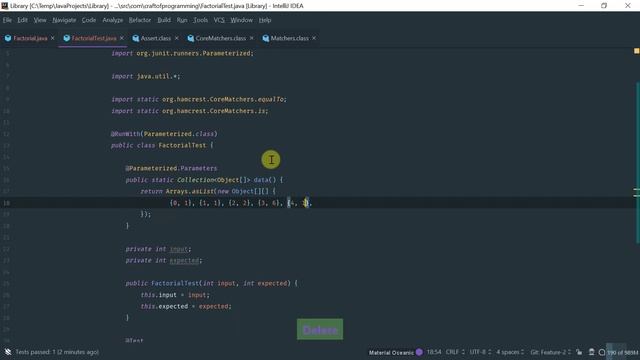Click the Factorial.java file icon in tab
The width and height of the screenshot is (640, 360).
point(8,38)
